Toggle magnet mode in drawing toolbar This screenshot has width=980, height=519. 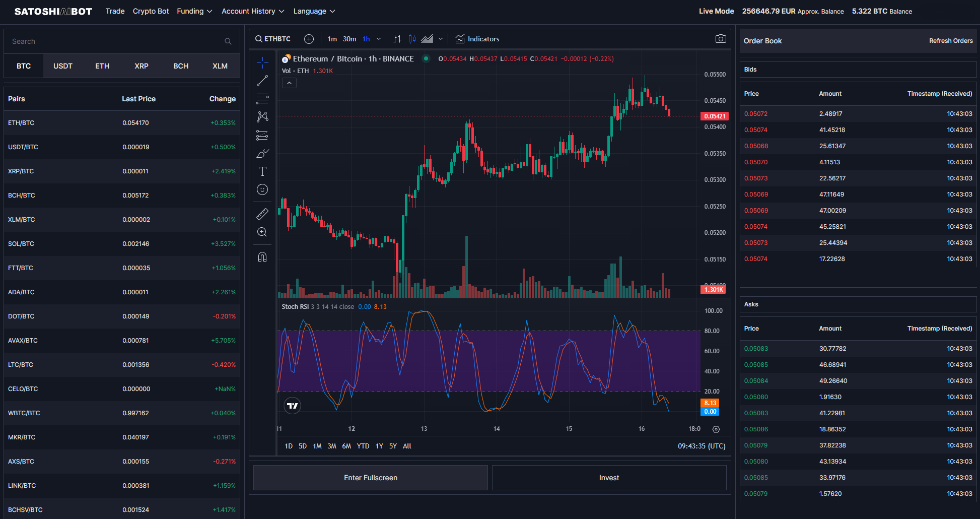click(262, 257)
